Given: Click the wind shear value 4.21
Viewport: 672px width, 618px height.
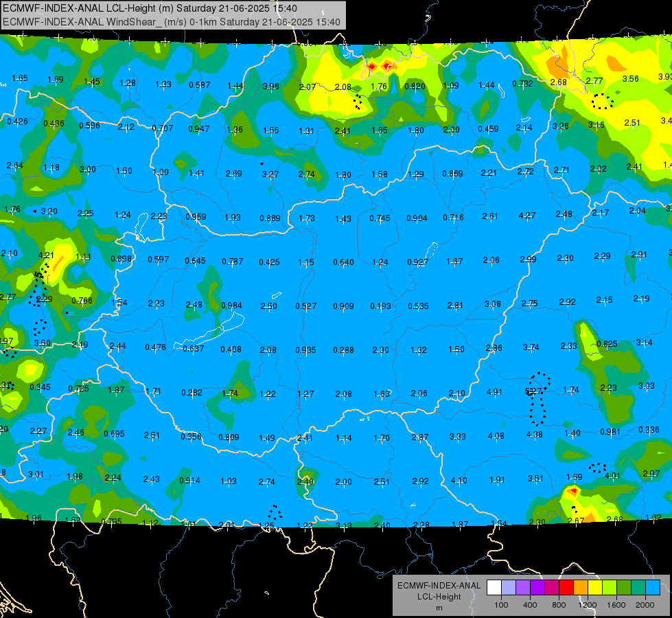Looking at the screenshot, I should tap(46, 255).
